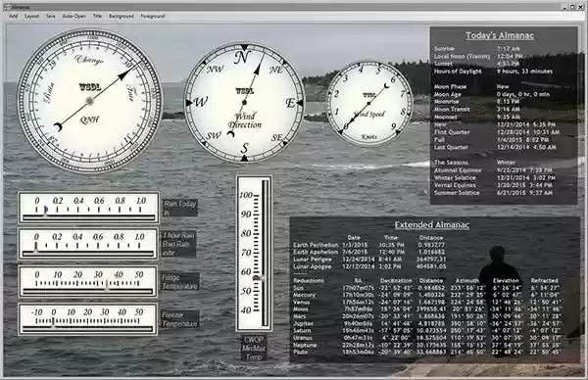This screenshot has height=380, width=588.
Task: Click The Seasons value Winter
Action: (506, 163)
